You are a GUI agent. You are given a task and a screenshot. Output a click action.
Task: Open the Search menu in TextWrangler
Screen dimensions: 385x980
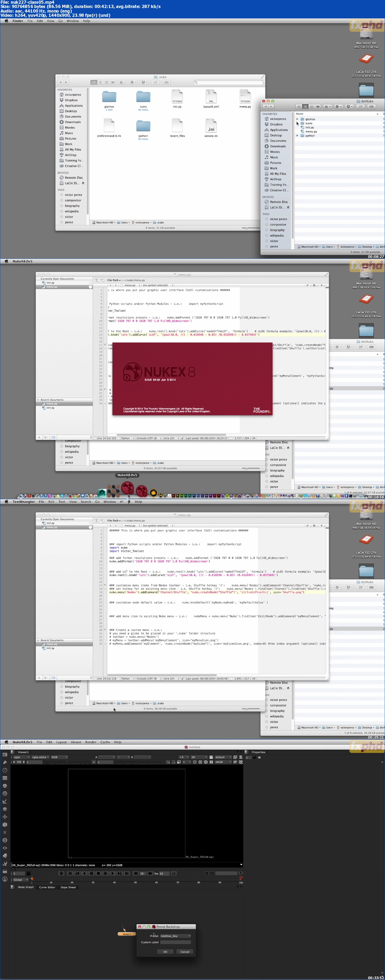click(x=86, y=501)
